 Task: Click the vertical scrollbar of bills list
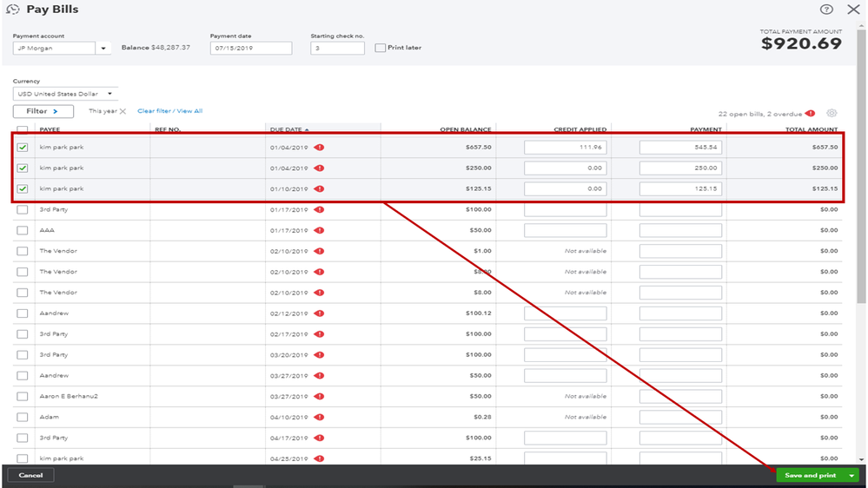(861, 166)
